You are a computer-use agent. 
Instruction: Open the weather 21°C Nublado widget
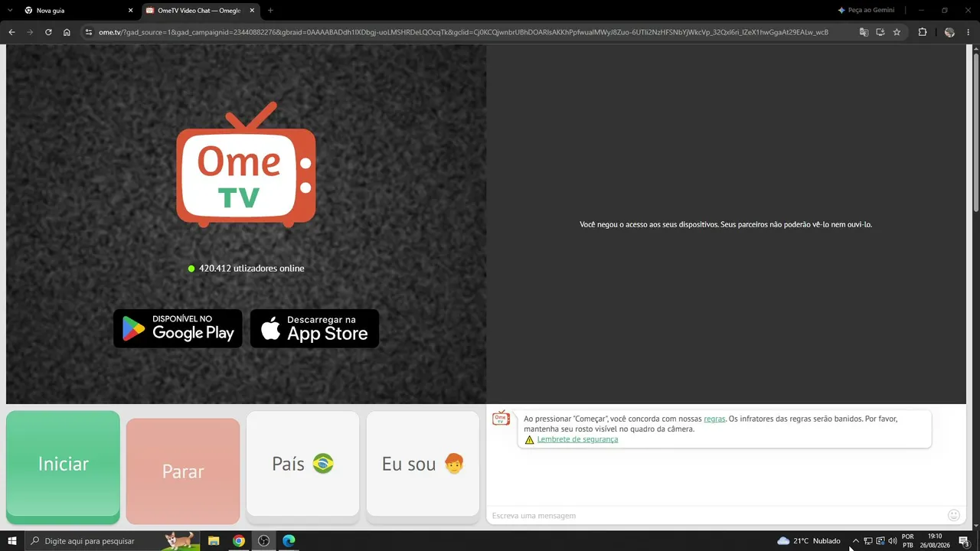[808, 541]
